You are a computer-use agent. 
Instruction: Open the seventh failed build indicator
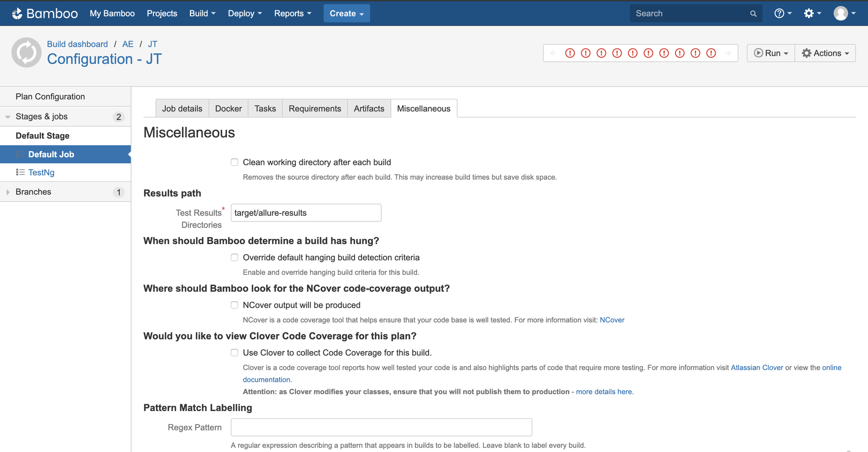pyautogui.click(x=664, y=53)
